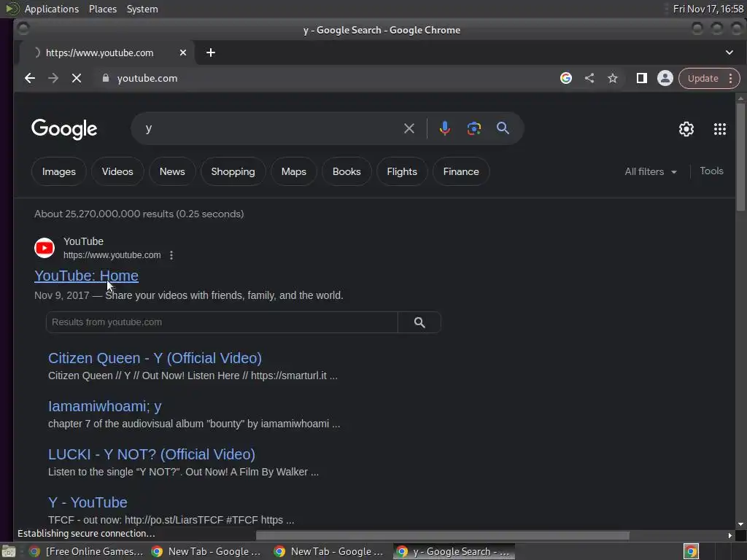
Task: Expand the tab search dropdown arrow
Action: 729,52
